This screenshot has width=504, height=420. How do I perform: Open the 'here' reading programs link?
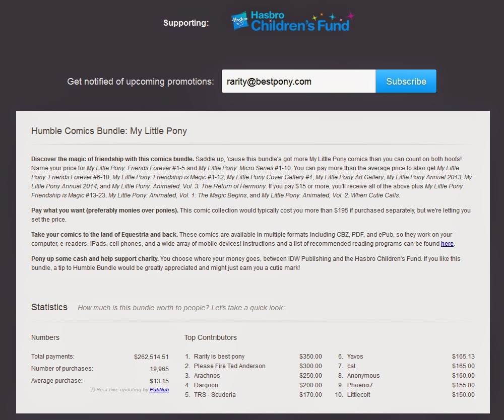point(447,244)
